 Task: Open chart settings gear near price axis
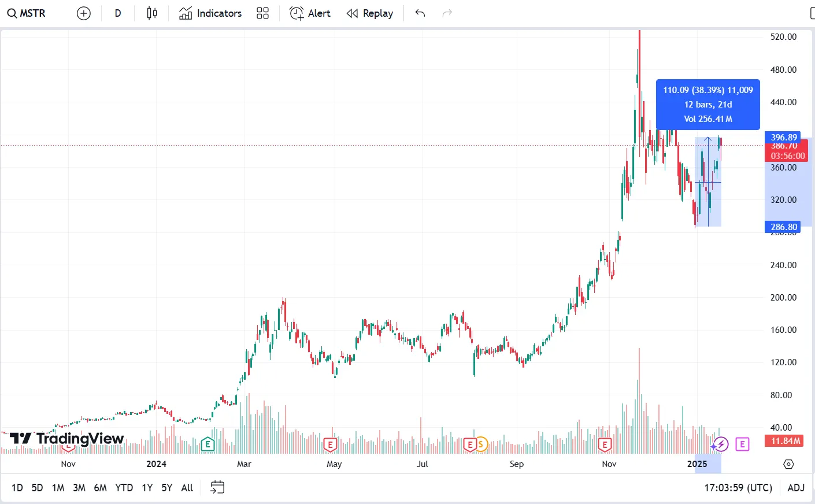[x=788, y=464]
